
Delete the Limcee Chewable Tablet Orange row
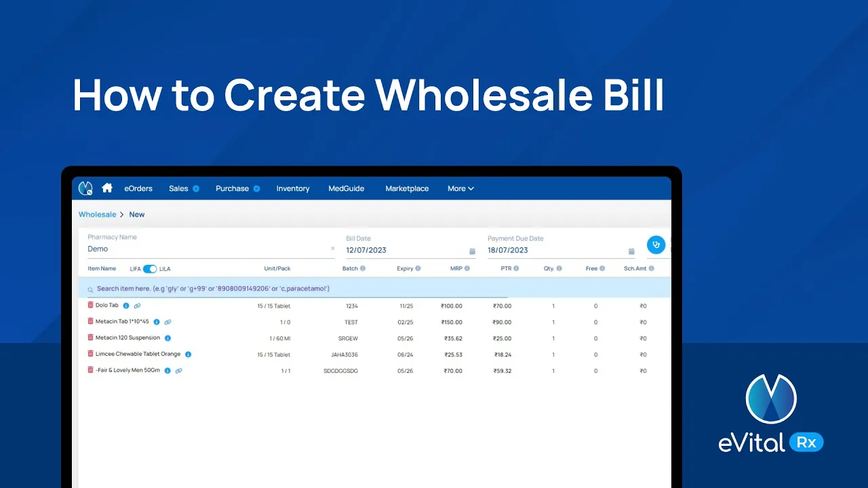point(90,354)
